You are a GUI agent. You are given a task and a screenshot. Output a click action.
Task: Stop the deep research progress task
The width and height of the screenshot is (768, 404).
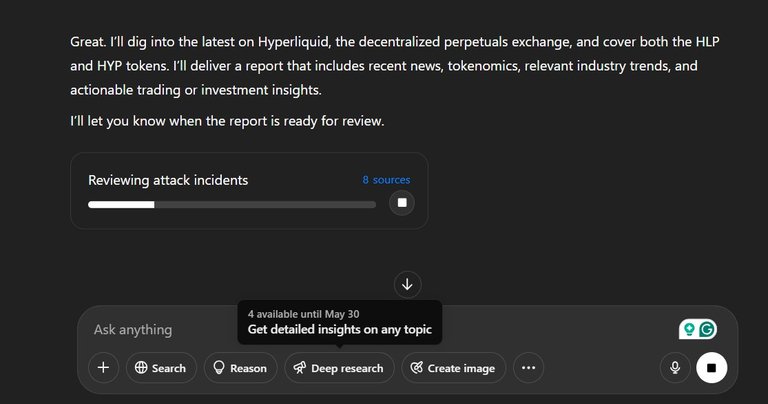coord(402,203)
